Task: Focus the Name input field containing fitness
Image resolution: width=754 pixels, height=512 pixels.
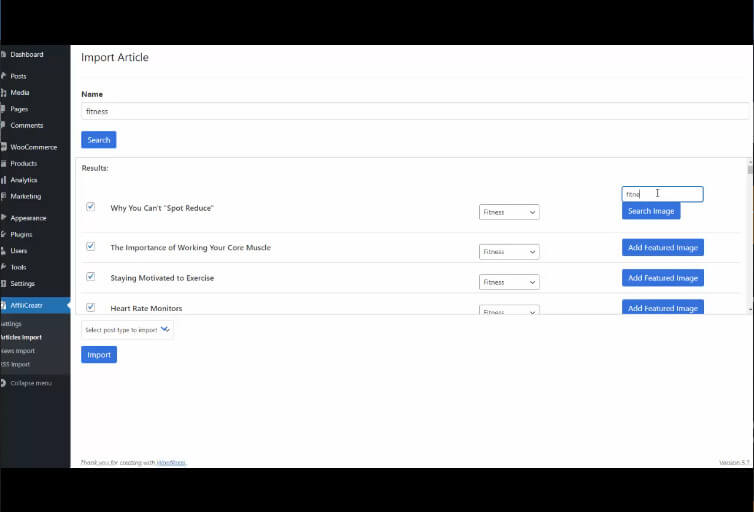Action: [415, 111]
